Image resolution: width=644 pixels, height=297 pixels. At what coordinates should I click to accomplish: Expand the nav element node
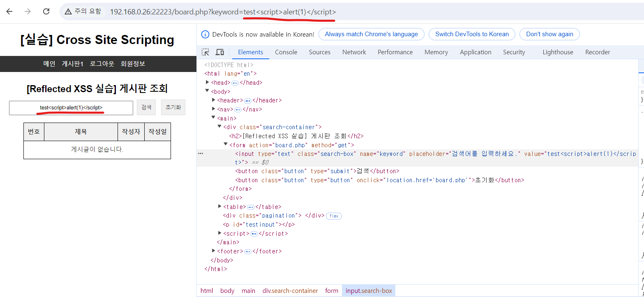click(214, 109)
